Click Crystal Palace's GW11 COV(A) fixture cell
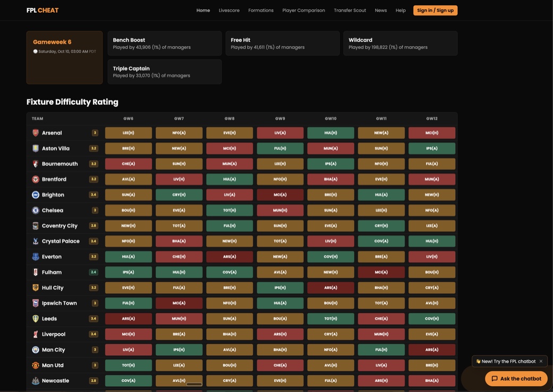Viewport: 553px width, 392px height. pos(381,241)
